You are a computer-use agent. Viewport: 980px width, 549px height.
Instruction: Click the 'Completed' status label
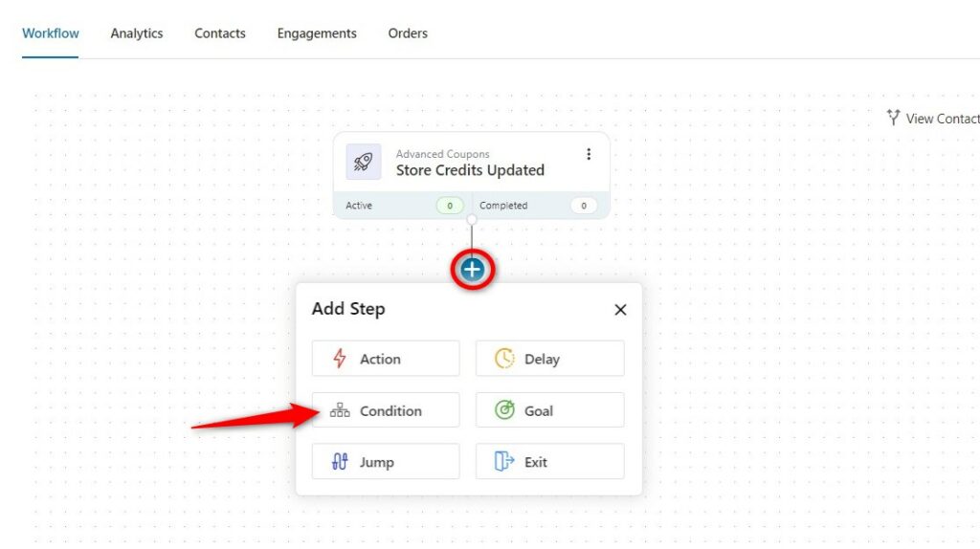click(x=503, y=206)
